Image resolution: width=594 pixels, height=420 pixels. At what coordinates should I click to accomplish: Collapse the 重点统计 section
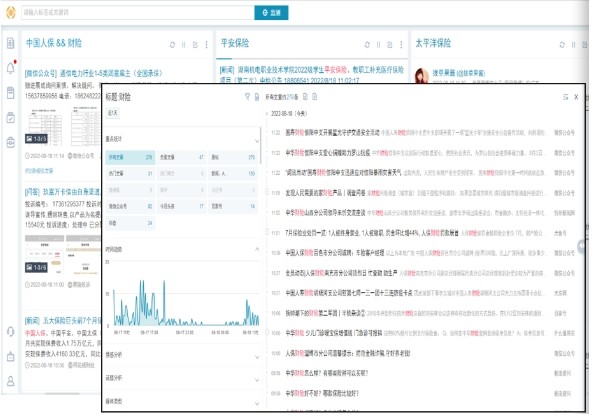tap(257, 141)
